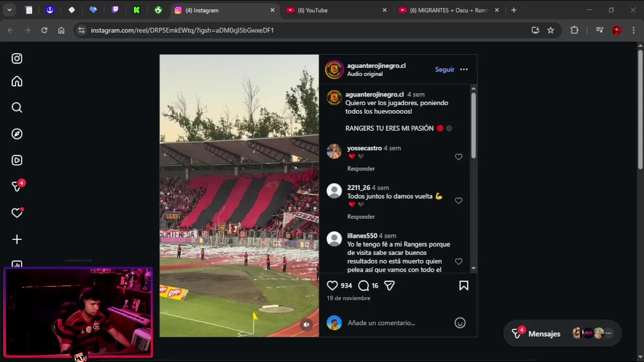
Task: Open Instagram Home from the sidebar
Action: point(17,81)
